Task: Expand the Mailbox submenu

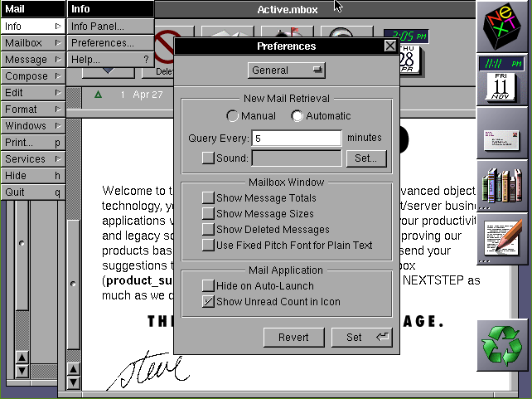Action: click(33, 43)
